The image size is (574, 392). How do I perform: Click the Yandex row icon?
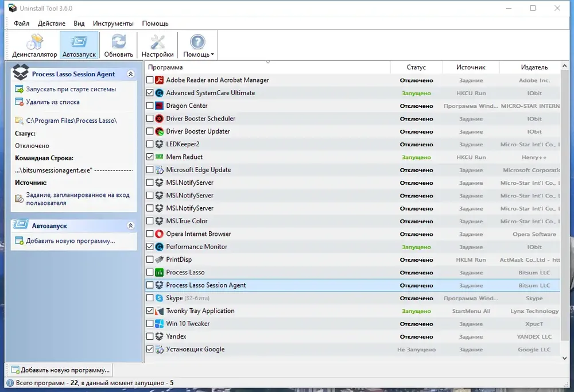click(x=159, y=336)
